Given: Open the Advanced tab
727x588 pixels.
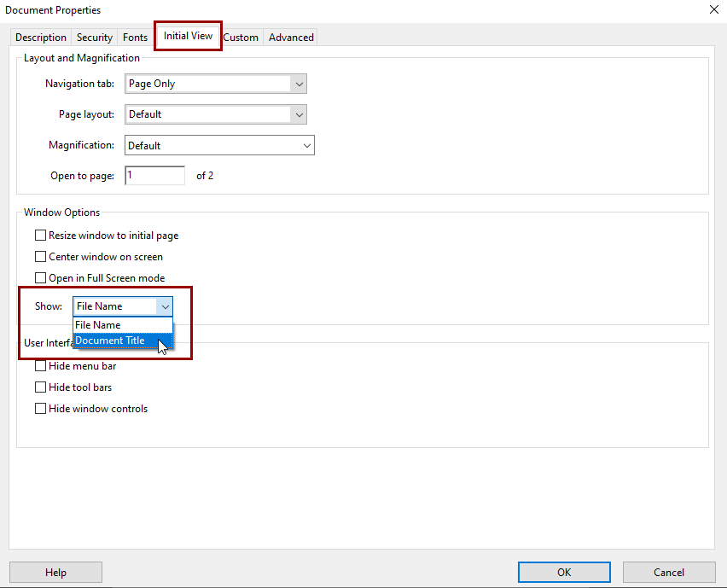Looking at the screenshot, I should (291, 37).
